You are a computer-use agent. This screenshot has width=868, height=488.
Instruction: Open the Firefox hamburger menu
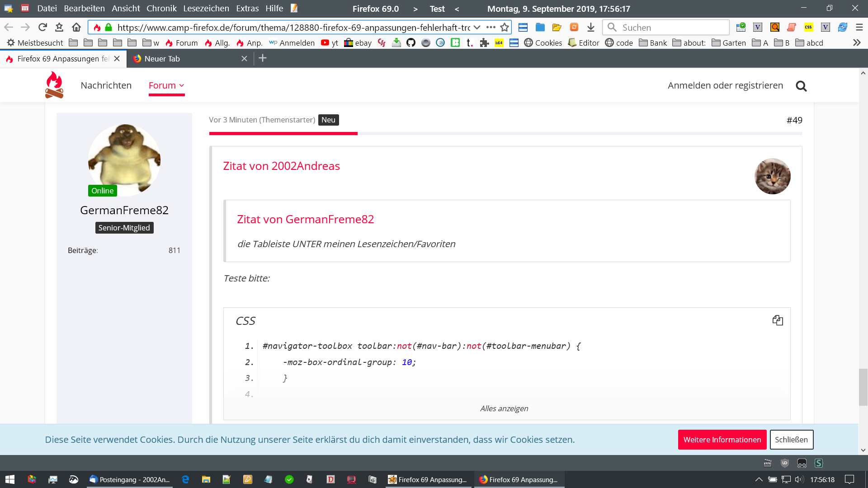(x=859, y=27)
